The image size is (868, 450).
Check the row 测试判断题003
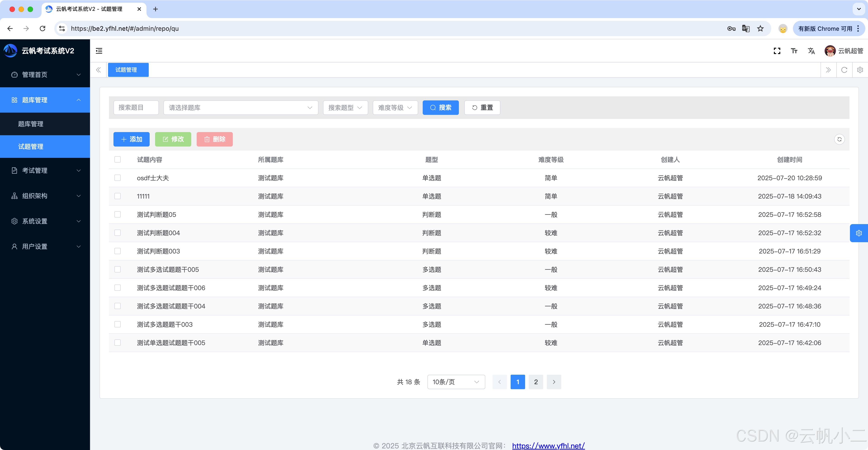117,251
